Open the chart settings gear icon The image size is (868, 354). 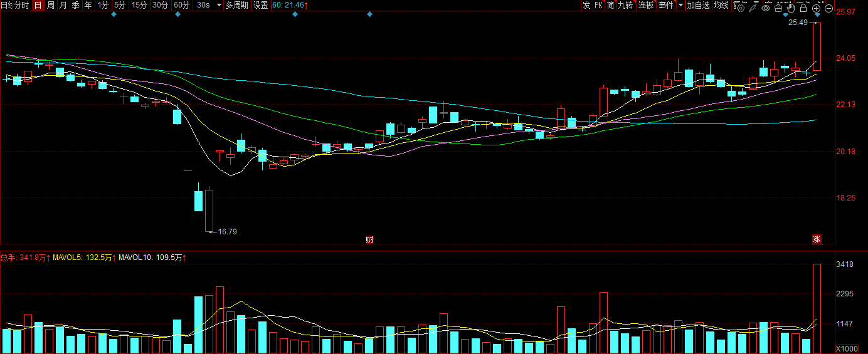(741, 8)
